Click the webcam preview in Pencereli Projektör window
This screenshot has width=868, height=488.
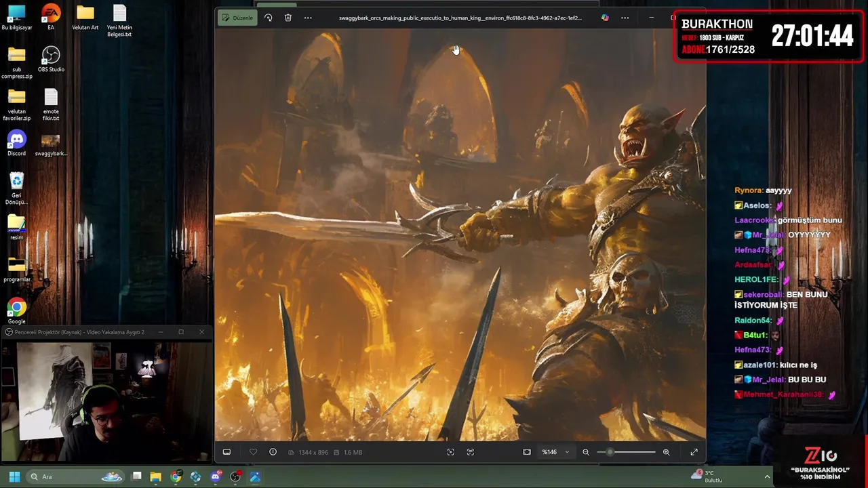[107, 401]
